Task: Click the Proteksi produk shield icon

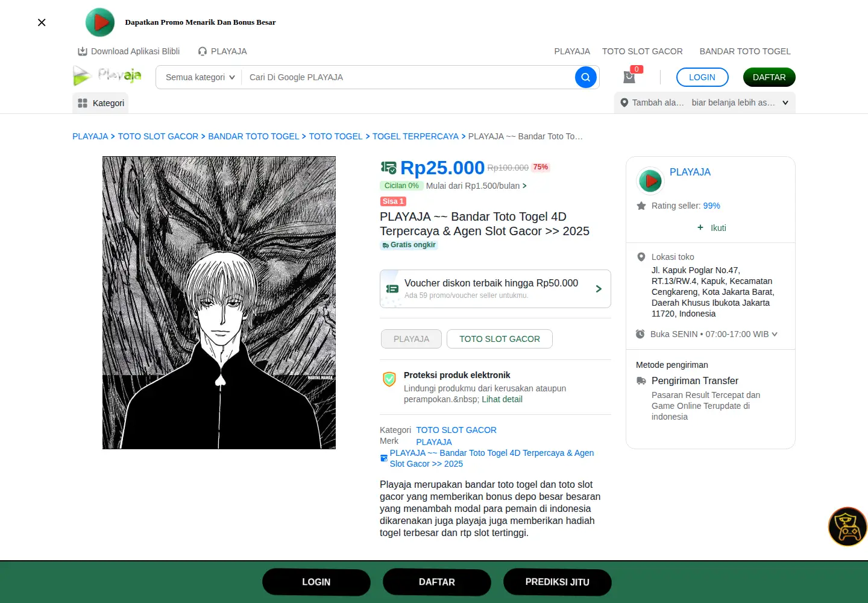Action: 389,379
